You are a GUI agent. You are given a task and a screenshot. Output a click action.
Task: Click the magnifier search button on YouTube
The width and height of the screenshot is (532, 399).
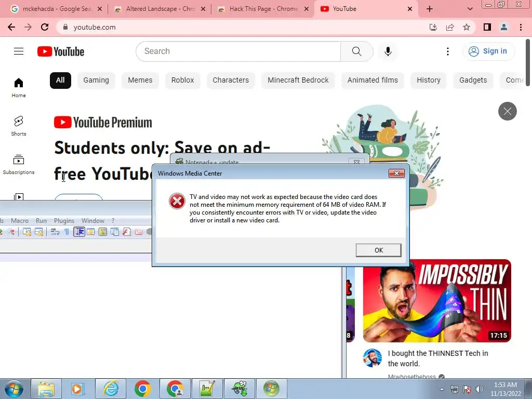(356, 51)
